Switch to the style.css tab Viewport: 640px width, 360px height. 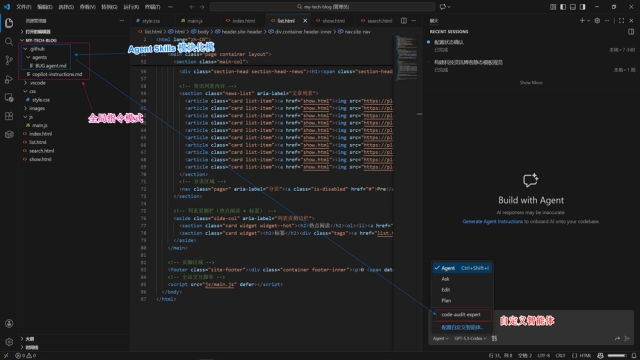click(151, 21)
